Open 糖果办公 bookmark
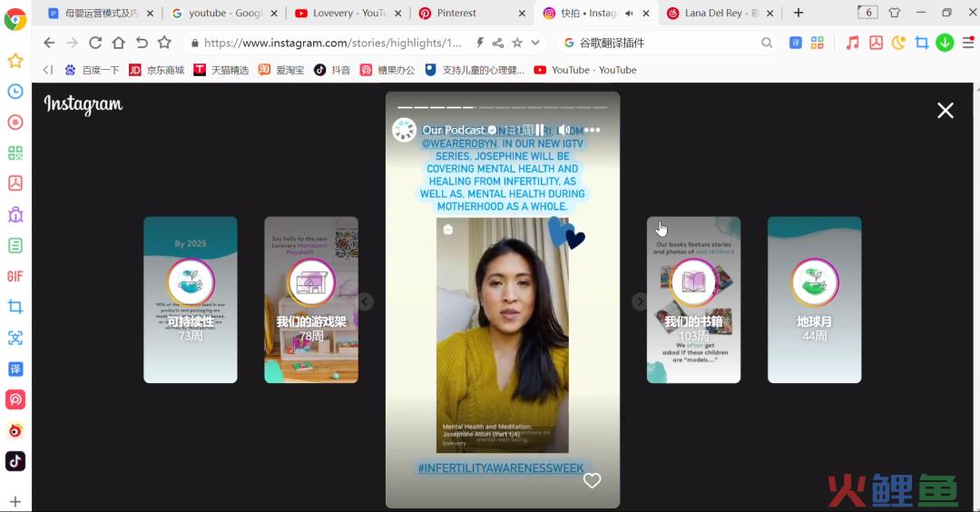 click(387, 70)
